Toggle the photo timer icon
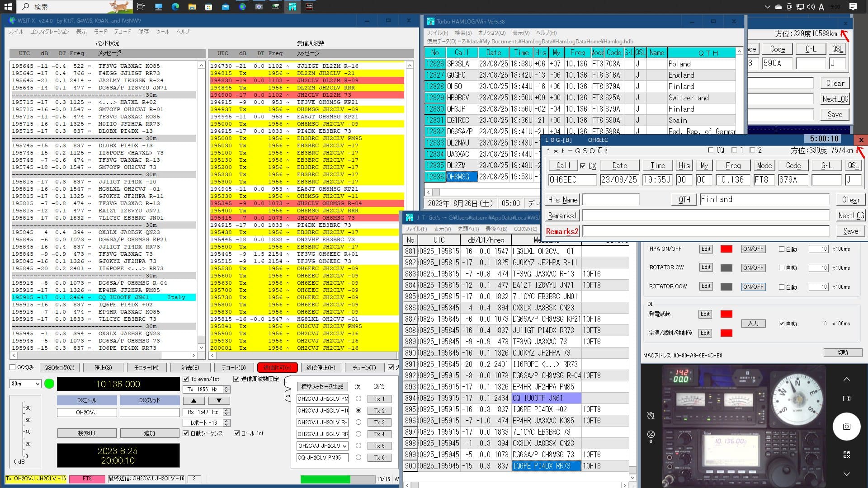The image size is (868, 488). click(x=651, y=415)
